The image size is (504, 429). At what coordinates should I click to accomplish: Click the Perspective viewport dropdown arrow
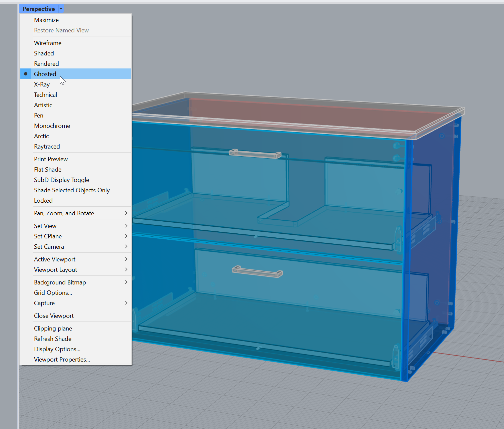click(61, 9)
